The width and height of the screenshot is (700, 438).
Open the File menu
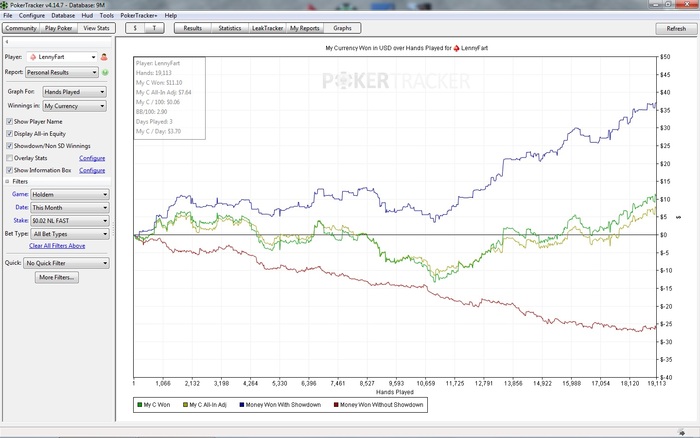click(8, 15)
